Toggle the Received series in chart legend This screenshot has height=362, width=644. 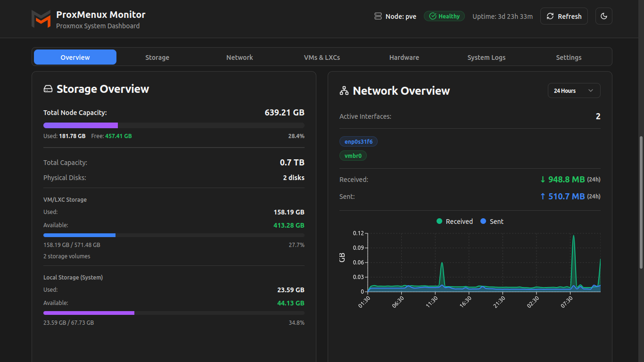point(454,222)
